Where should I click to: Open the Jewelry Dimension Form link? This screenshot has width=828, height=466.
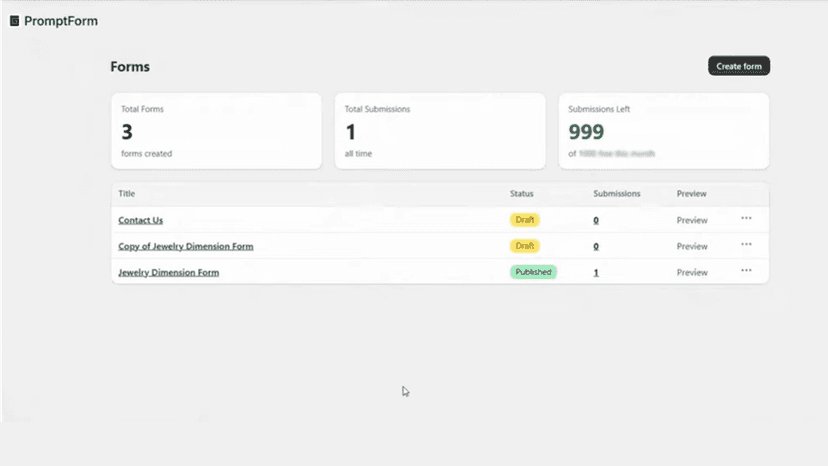[168, 273]
